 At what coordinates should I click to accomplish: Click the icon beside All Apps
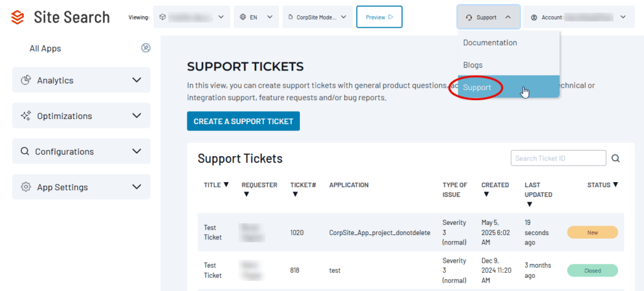pyautogui.click(x=146, y=48)
